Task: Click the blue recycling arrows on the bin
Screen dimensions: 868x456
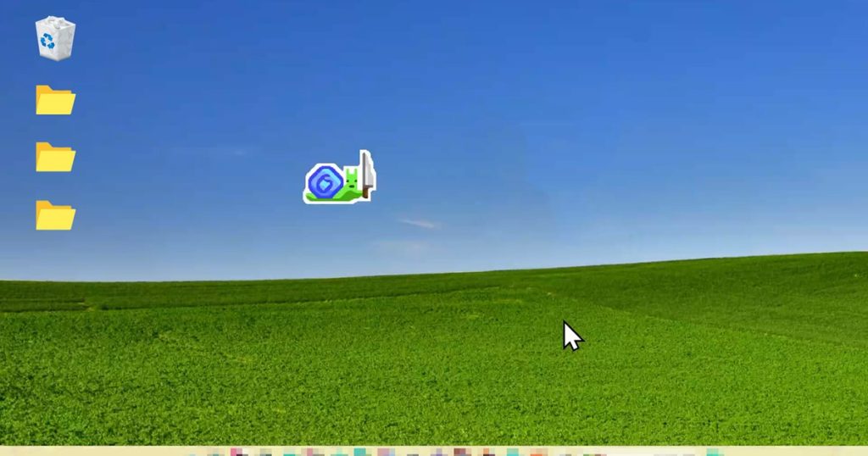Action: coord(48,41)
